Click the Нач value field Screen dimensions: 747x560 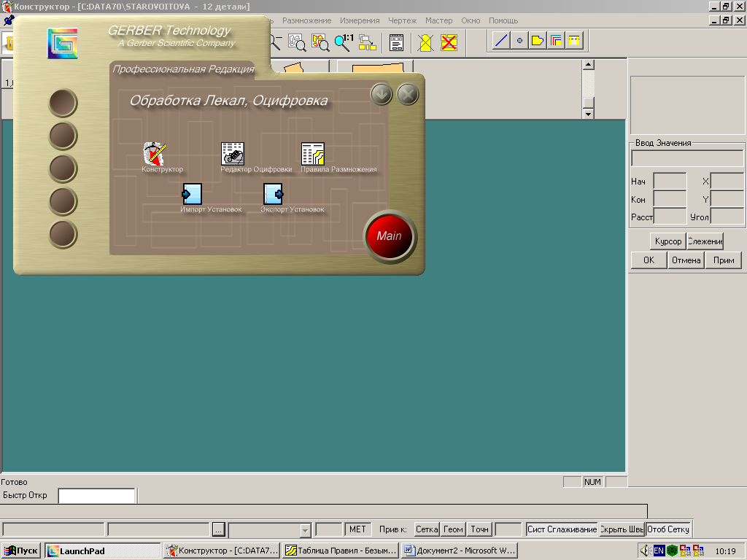pos(670,181)
